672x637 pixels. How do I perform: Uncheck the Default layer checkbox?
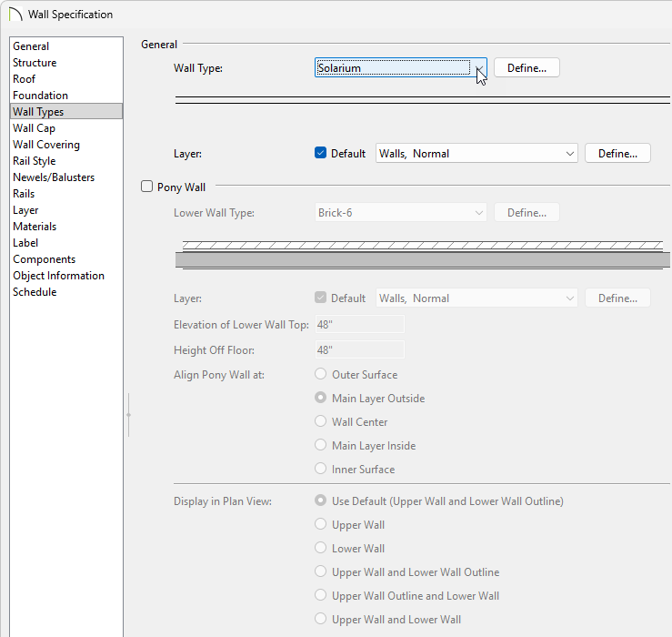tap(320, 153)
